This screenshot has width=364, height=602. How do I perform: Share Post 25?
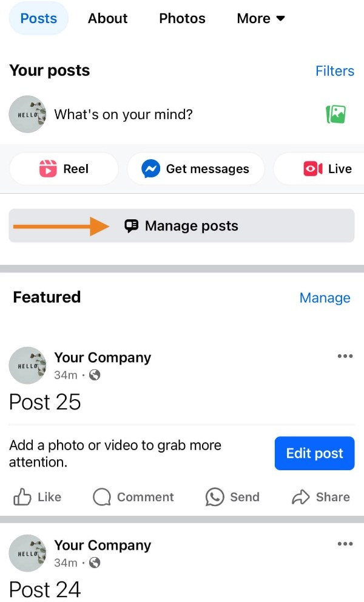321,497
